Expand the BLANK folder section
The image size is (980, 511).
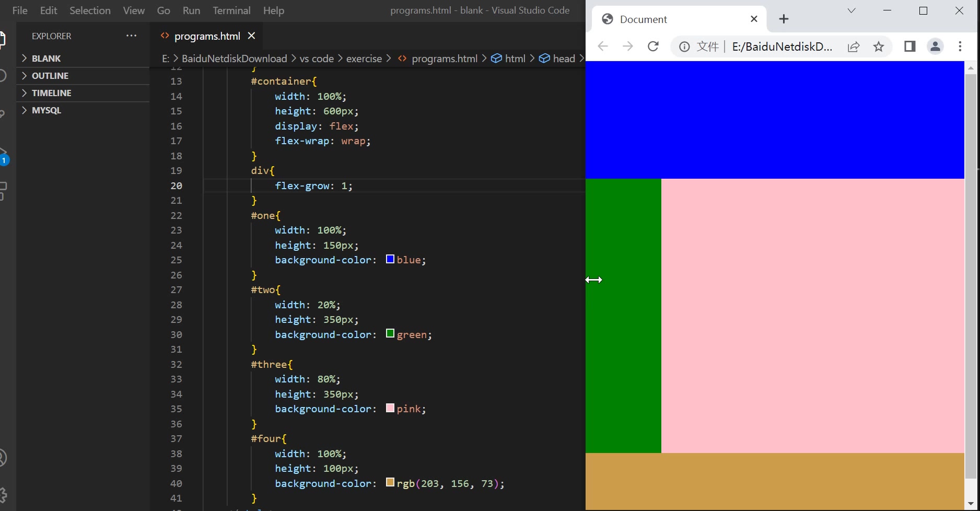point(46,59)
